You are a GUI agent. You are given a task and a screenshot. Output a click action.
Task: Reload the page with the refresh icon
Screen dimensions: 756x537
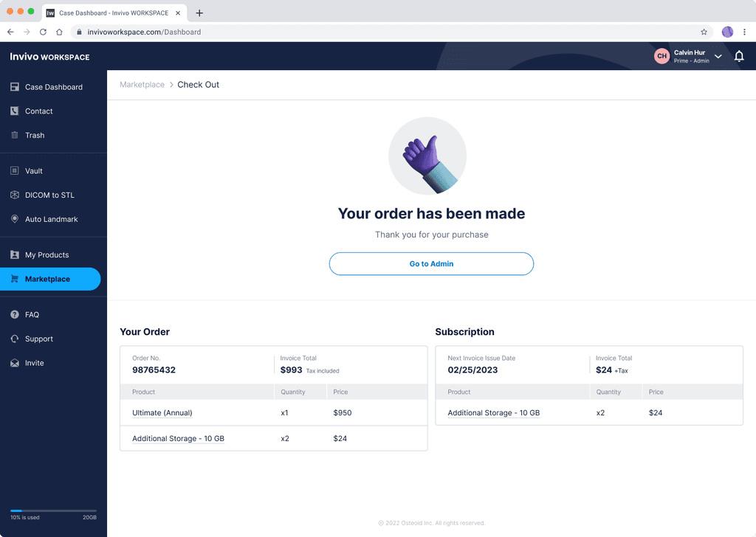pyautogui.click(x=43, y=32)
